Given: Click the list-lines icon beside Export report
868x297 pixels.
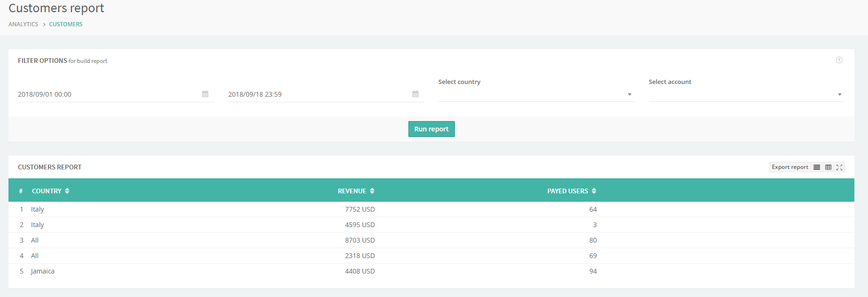Looking at the screenshot, I should (x=817, y=167).
